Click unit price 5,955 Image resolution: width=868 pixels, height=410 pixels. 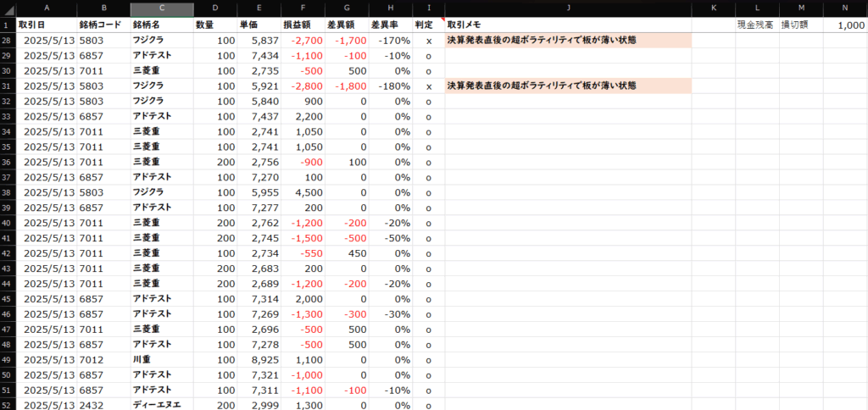tap(259, 192)
